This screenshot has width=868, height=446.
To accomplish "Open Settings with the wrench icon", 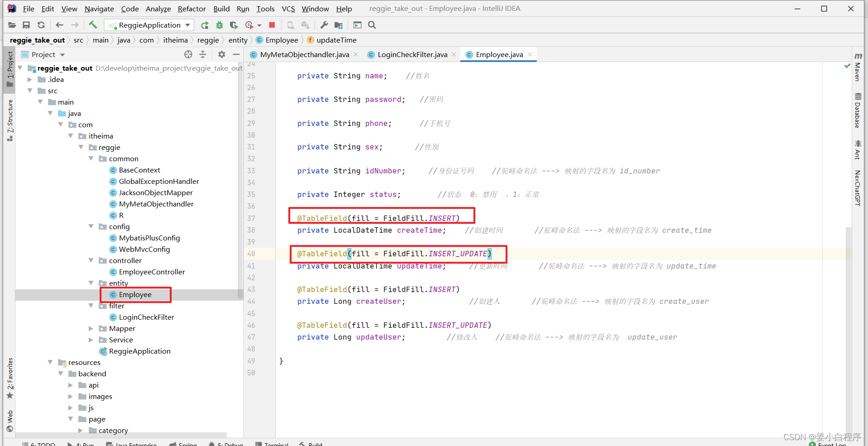I will point(324,25).
